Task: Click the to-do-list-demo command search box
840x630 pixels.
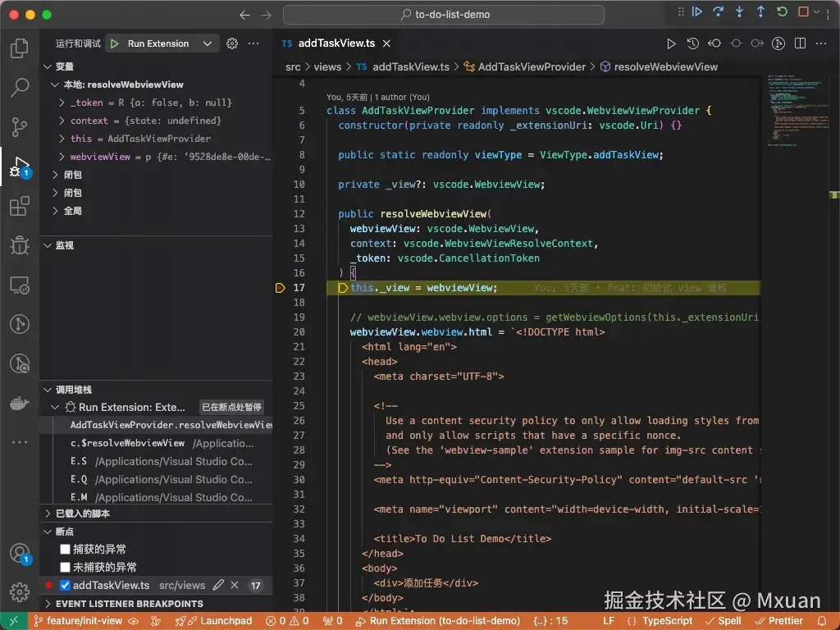Action: pos(444,15)
